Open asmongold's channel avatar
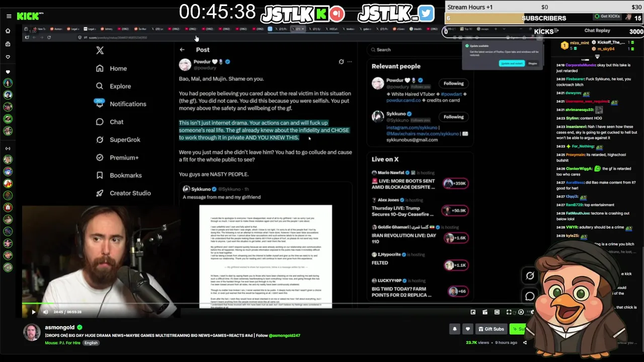This screenshot has height=362, width=644. point(32,332)
